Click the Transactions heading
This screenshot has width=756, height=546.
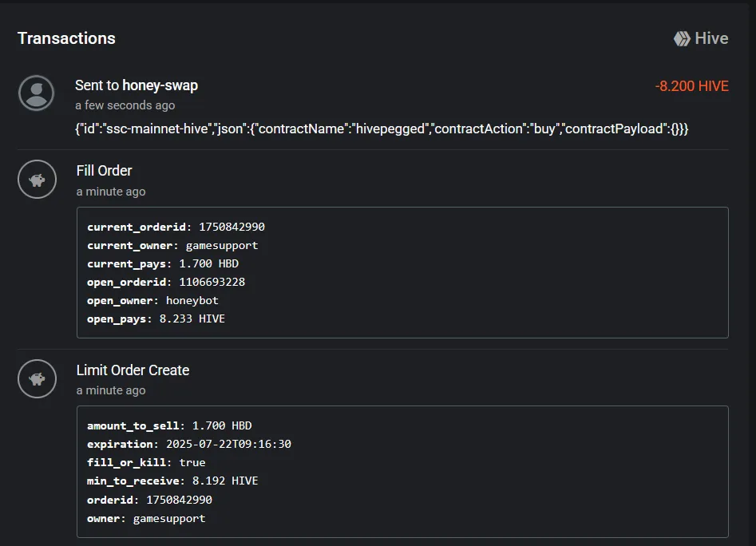(x=66, y=38)
